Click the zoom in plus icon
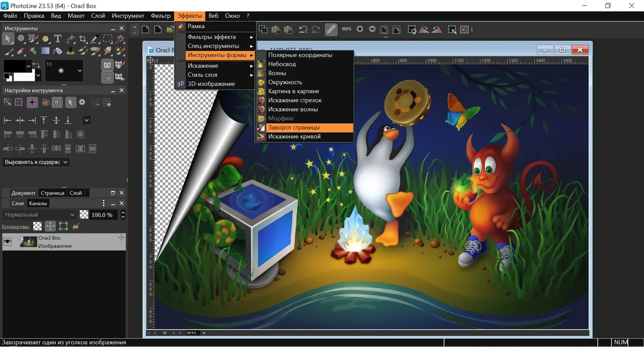Viewport: 644px width, 347px height. pos(360,29)
